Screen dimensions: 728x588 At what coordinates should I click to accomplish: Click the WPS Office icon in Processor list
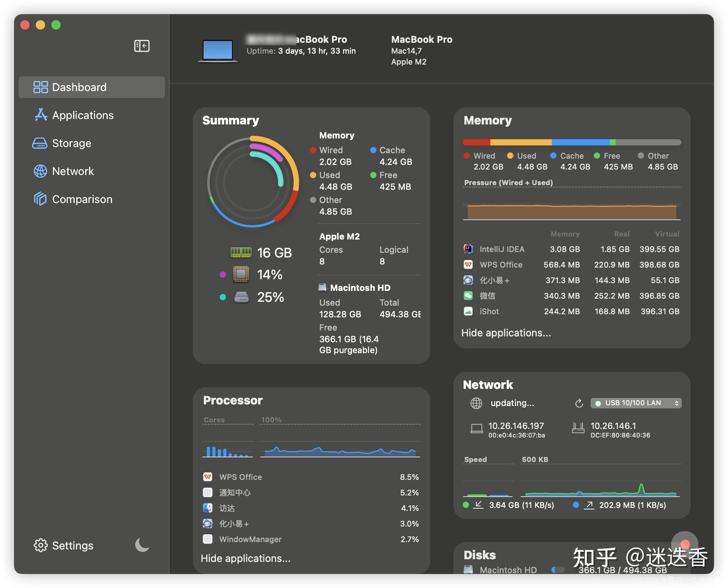click(208, 477)
